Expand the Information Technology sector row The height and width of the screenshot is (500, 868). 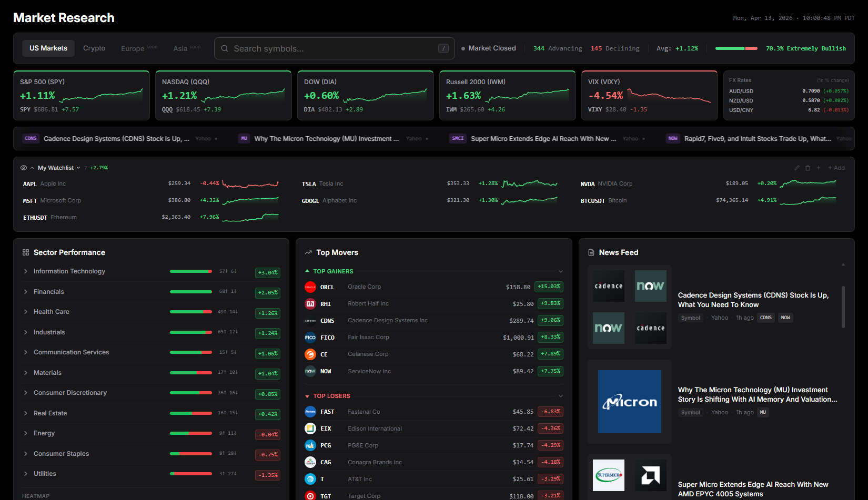[x=151, y=272]
